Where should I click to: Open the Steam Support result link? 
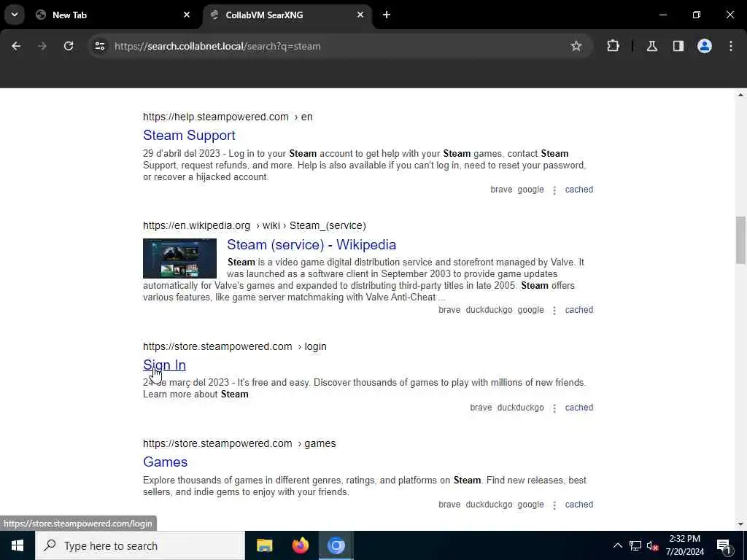189,135
